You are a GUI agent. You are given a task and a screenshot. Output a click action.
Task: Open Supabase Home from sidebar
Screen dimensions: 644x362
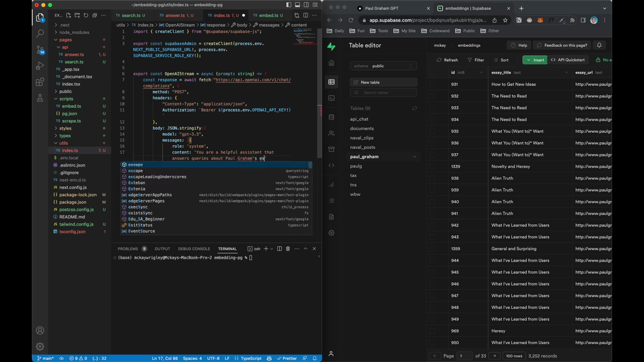[x=331, y=63]
